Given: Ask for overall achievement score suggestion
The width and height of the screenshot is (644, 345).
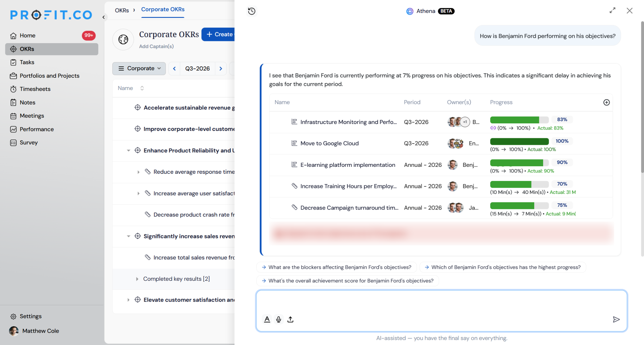Looking at the screenshot, I should point(347,281).
